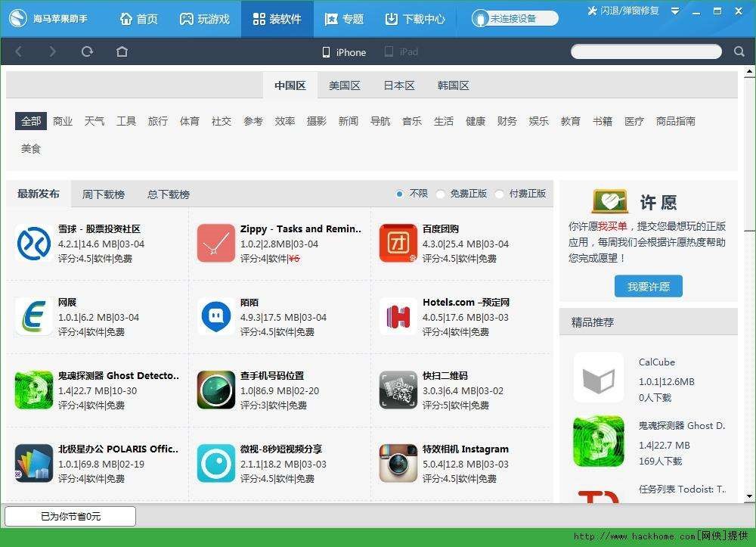Open the 下载中心 tab
756x547 pixels.
coord(415,19)
